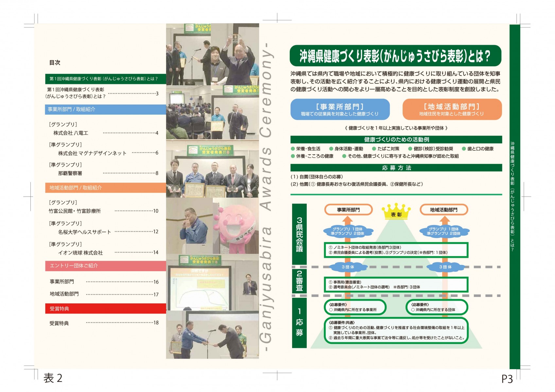Click photo of man in blue jacket eating

(x=189, y=226)
